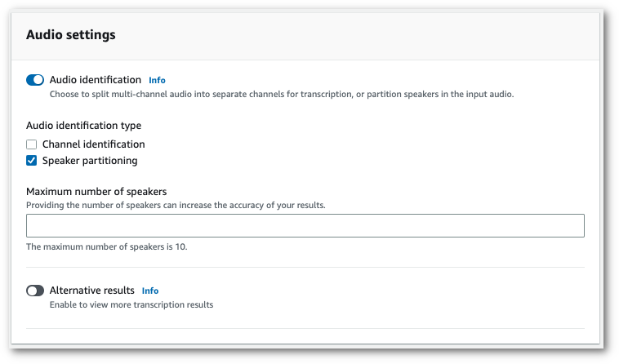619x364 pixels.
Task: Focus the Maximum number of speakers field
Action: point(305,225)
